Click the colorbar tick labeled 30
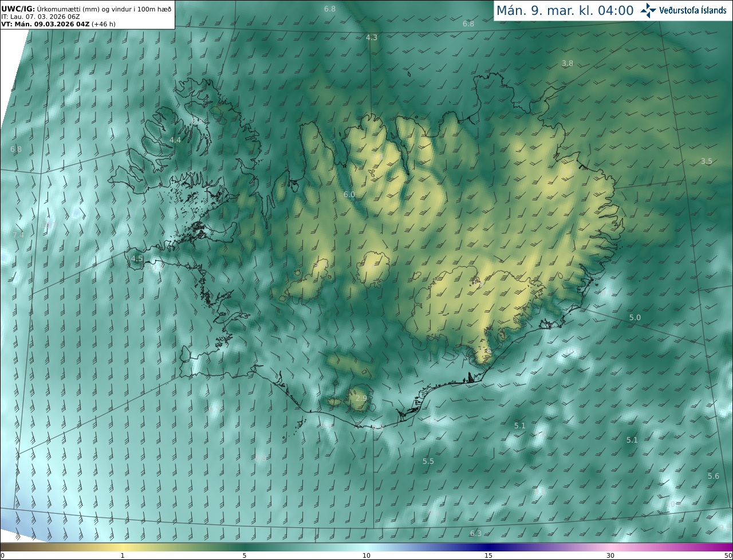The width and height of the screenshot is (733, 560). [x=610, y=556]
